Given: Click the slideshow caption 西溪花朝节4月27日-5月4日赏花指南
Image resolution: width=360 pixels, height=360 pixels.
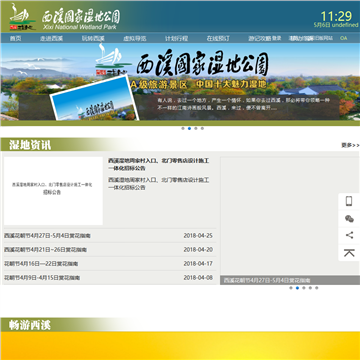Looking at the screenshot, I should [267, 280].
